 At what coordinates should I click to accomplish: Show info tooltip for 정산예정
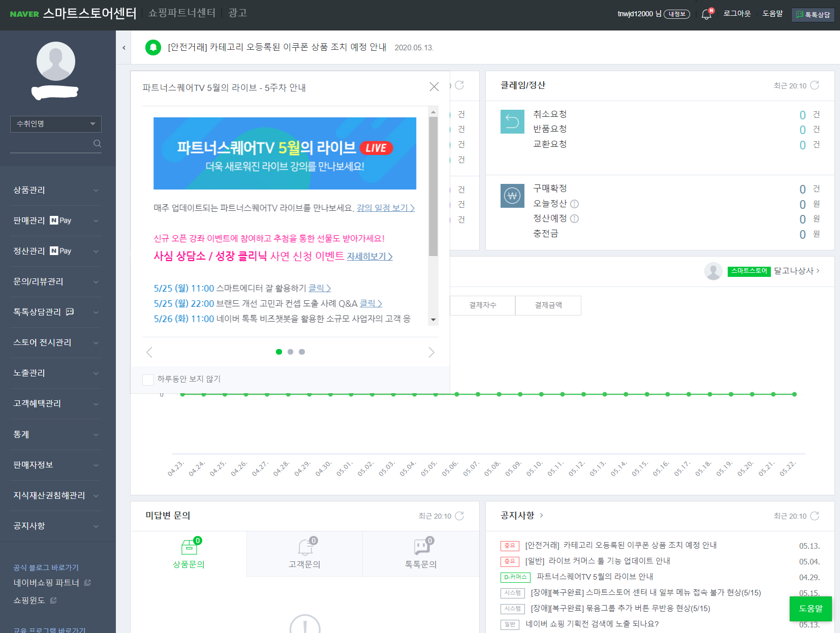click(574, 218)
